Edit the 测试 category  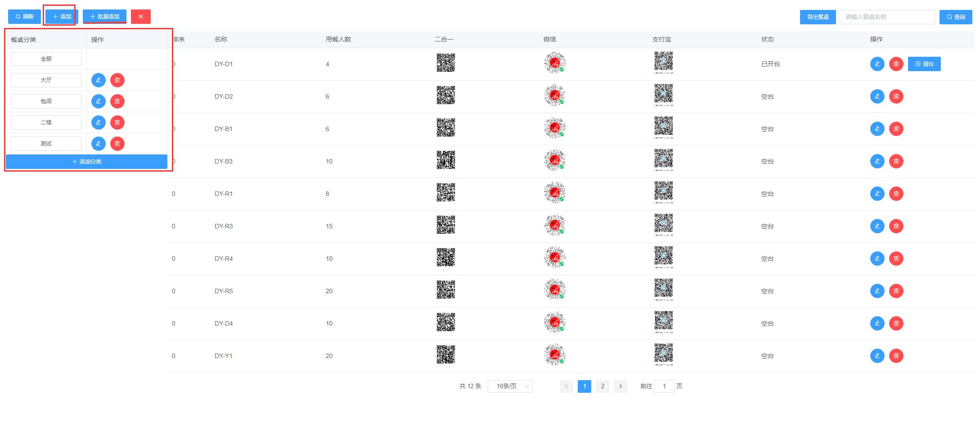click(x=99, y=144)
